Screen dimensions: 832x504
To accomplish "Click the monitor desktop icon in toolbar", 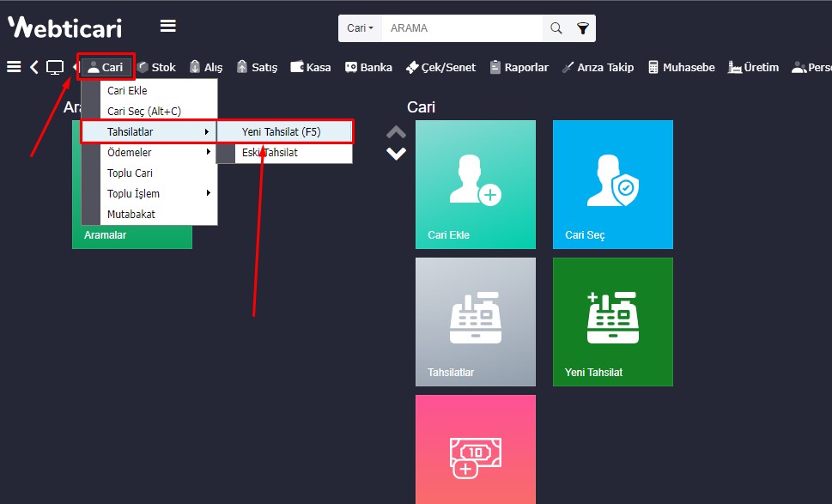I will click(55, 67).
